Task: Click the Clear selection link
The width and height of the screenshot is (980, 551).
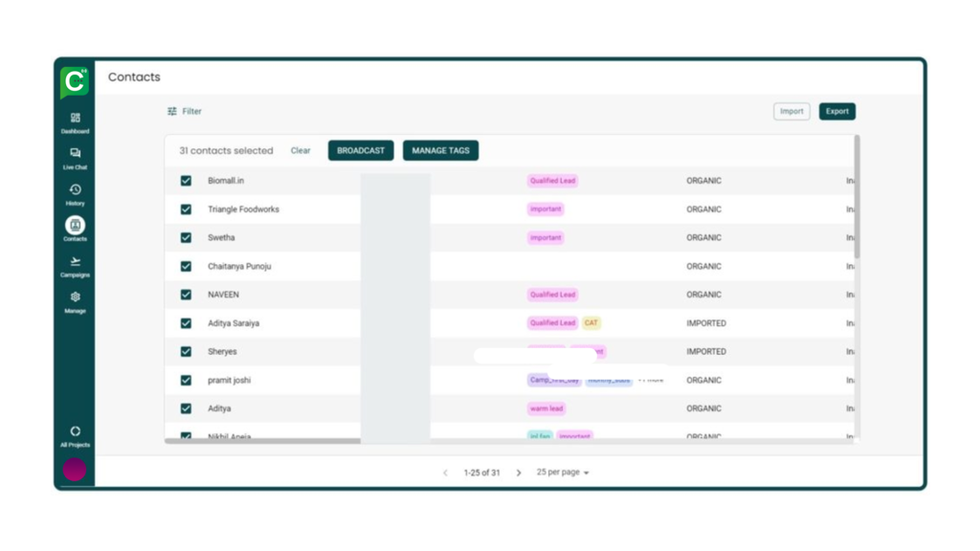Action: (301, 151)
